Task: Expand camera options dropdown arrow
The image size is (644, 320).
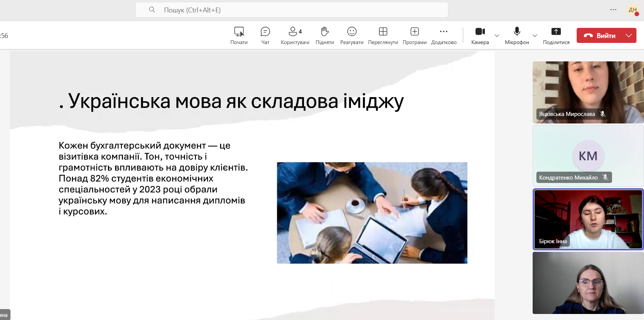Action: (497, 36)
